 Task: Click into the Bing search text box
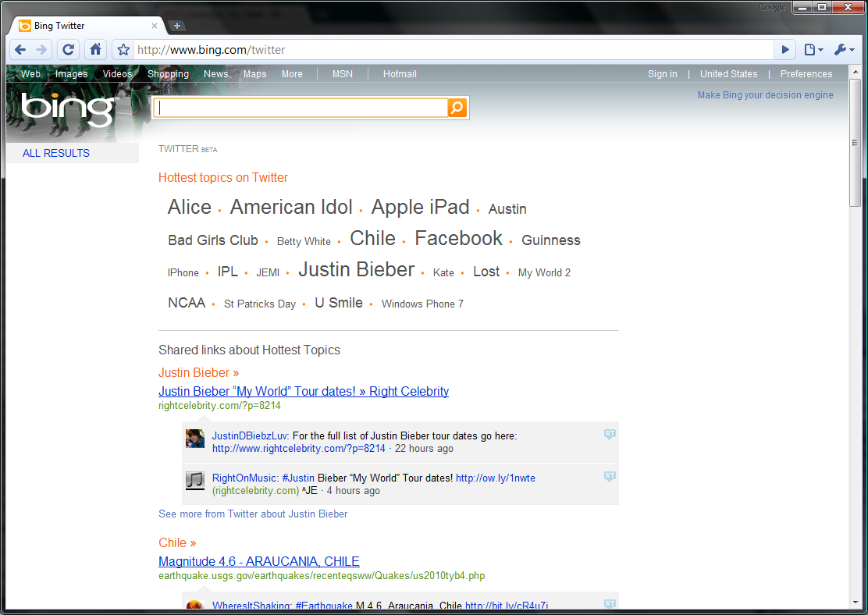[x=300, y=108]
